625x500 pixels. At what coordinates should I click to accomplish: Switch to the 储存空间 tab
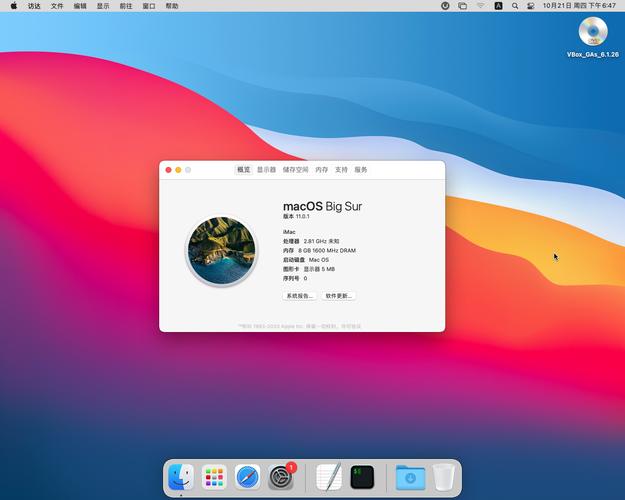coord(295,170)
